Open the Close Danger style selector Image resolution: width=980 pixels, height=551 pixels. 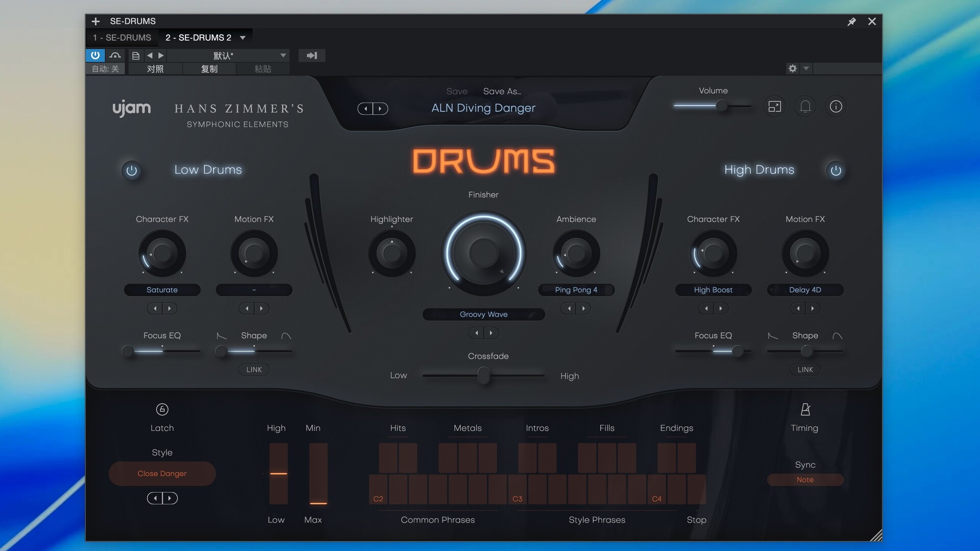pos(162,473)
